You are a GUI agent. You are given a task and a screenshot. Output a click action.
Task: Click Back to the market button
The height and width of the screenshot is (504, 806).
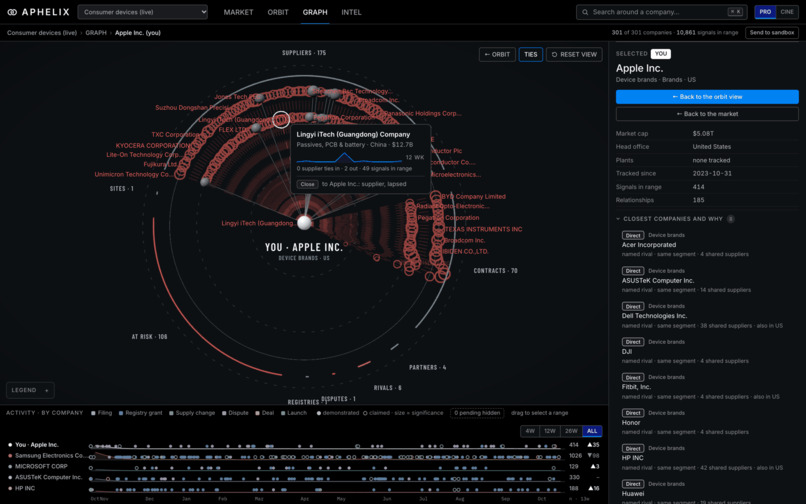coord(707,114)
